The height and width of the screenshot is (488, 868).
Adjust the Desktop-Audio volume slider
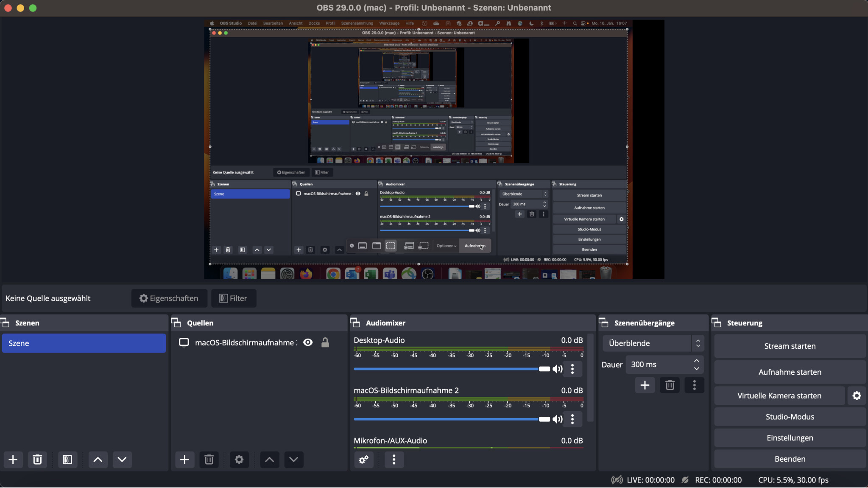tap(544, 369)
